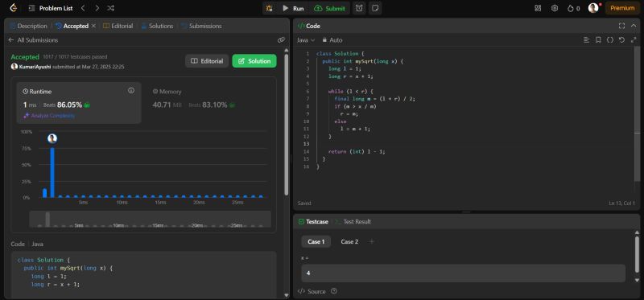Switch to the Submissions tab
644x300 pixels.
tap(201, 26)
